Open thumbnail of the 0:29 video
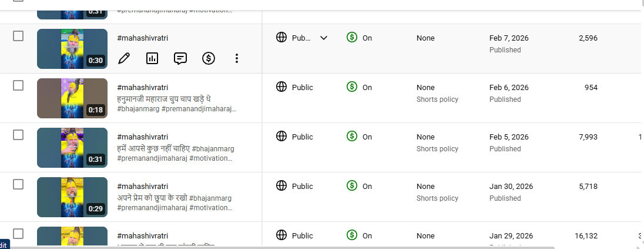644x249 pixels. [72, 197]
